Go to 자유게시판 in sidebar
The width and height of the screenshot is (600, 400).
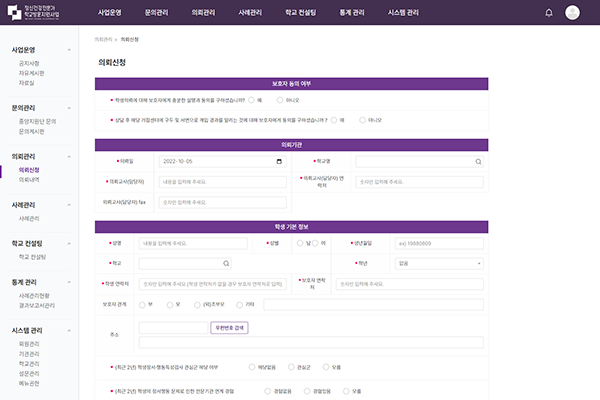click(x=31, y=73)
